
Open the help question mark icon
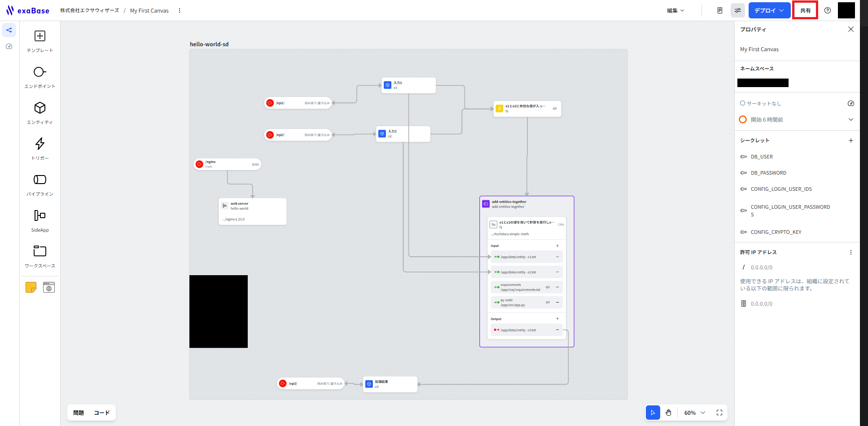pyautogui.click(x=828, y=10)
